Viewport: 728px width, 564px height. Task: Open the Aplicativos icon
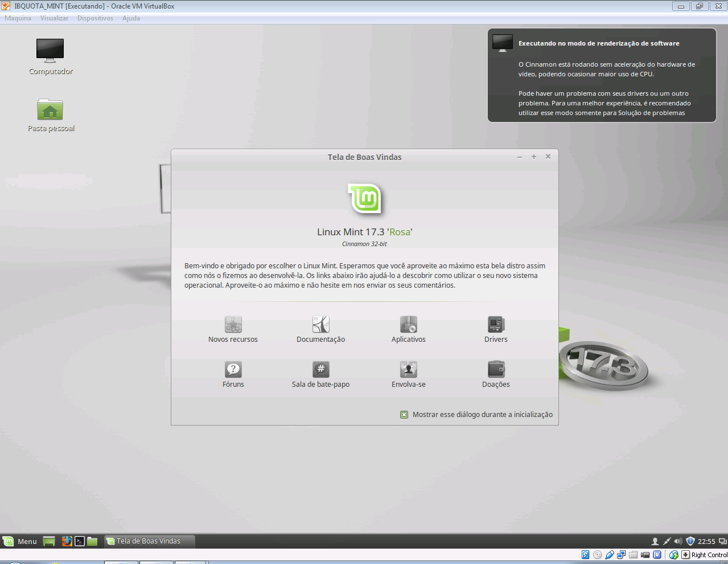point(409,324)
